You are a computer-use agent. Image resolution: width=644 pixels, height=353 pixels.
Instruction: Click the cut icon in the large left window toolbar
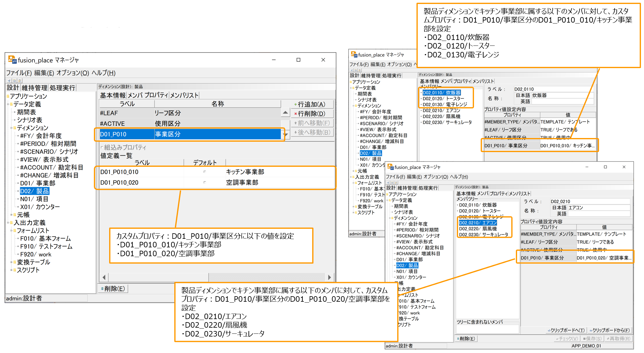click(x=9, y=81)
